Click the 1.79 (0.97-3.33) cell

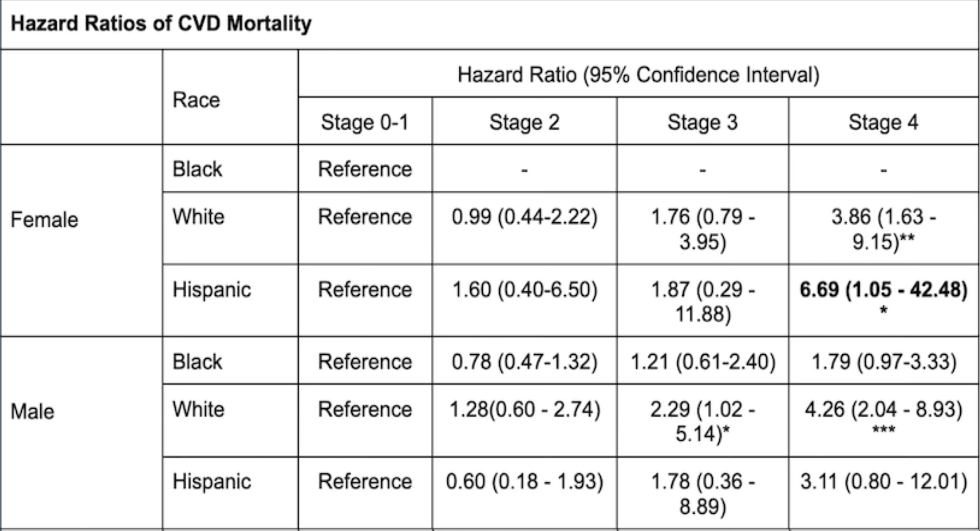pos(883,362)
